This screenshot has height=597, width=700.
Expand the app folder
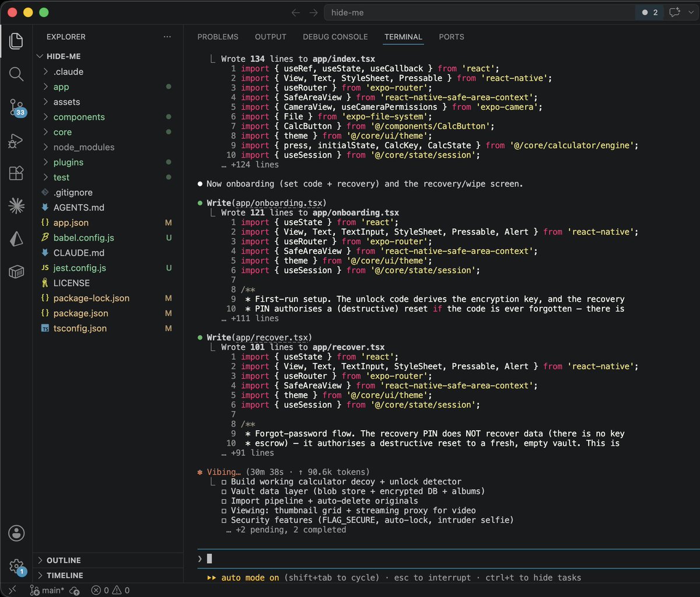coord(108,87)
